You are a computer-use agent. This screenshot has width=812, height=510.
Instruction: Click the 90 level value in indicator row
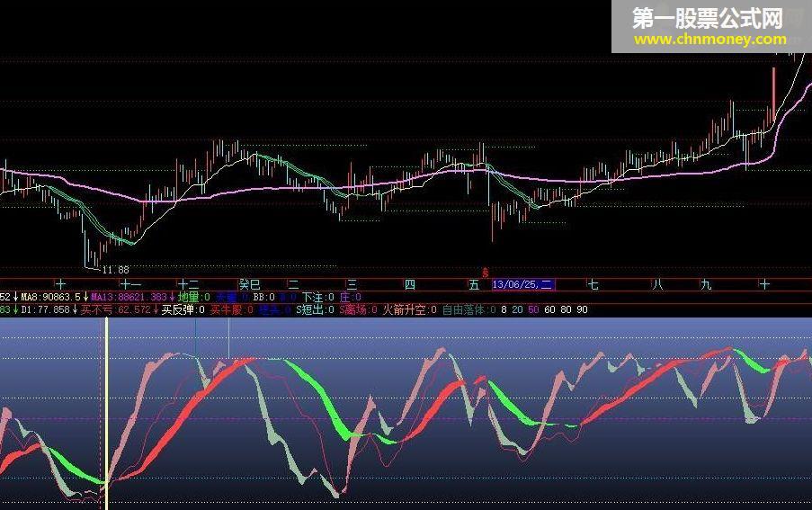[x=582, y=309]
